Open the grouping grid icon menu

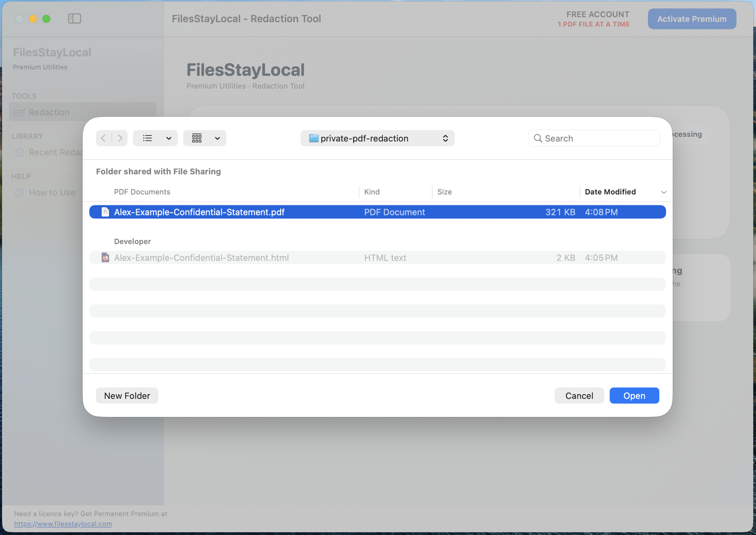click(x=197, y=138)
